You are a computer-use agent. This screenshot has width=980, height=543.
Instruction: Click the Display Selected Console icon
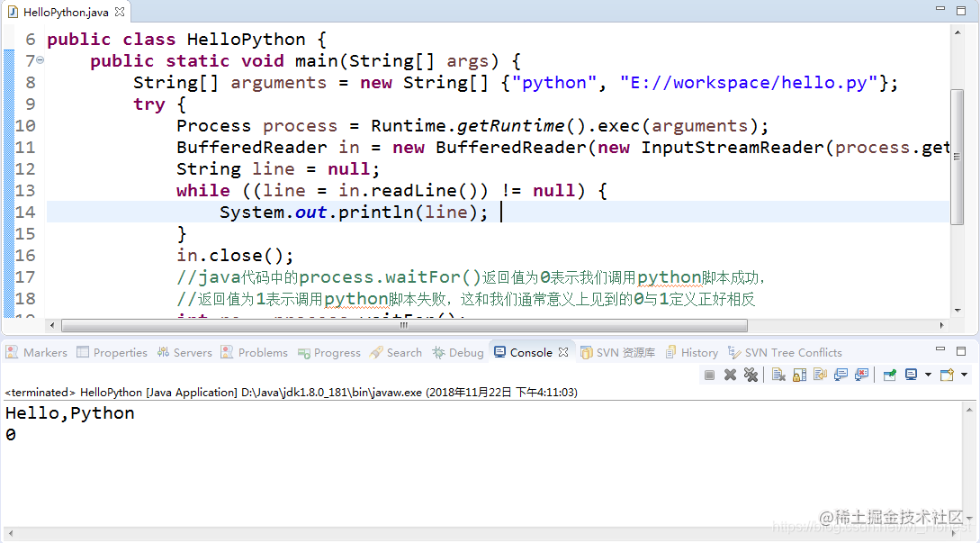pos(911,375)
